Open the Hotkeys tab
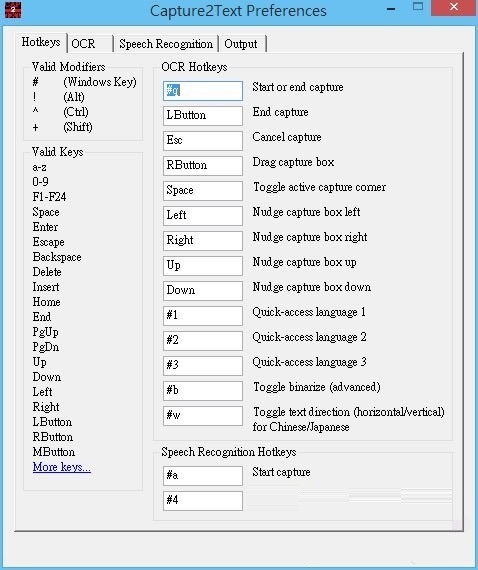The image size is (478, 570). 41,43
